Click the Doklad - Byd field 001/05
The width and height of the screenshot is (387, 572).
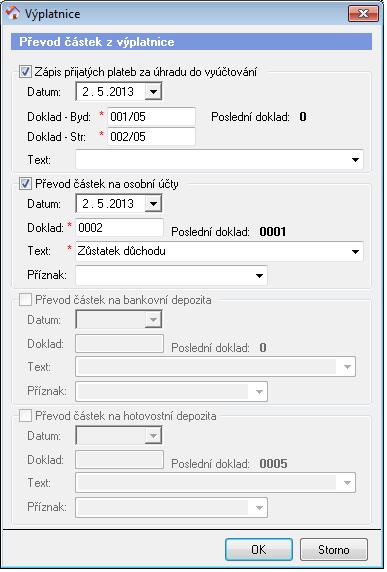[x=151, y=117]
